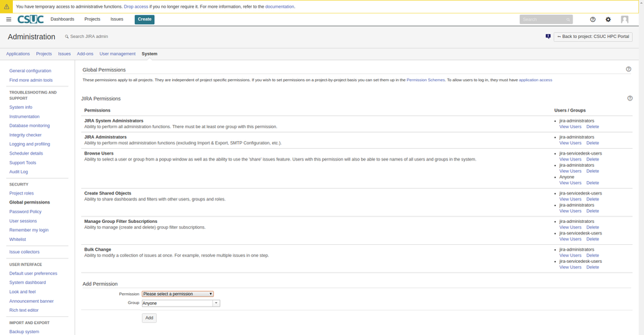Open Rich text editor in sidebar
The height and width of the screenshot is (335, 644).
point(24,311)
